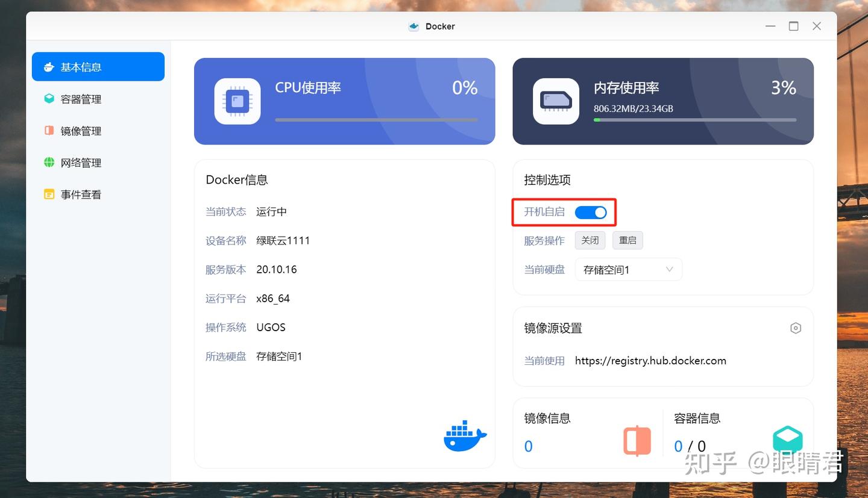Viewport: 868px width, 498px height.
Task: Open 镜像源设置 via the gear icon
Action: pyautogui.click(x=795, y=328)
